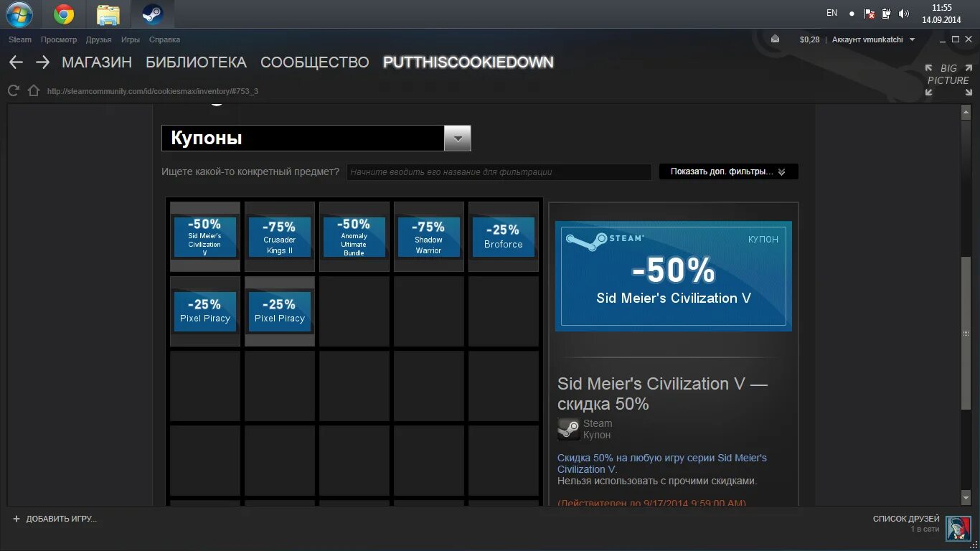This screenshot has width=980, height=551.
Task: Click the large -50% coupon preview image
Action: pyautogui.click(x=674, y=276)
